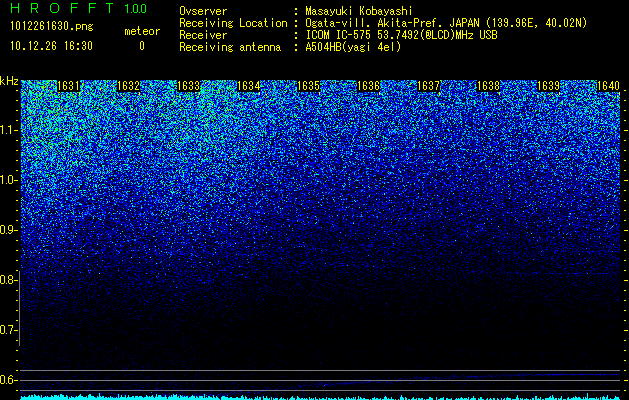Click the 1635 time marker
The height and width of the screenshot is (400, 629).
tap(308, 86)
